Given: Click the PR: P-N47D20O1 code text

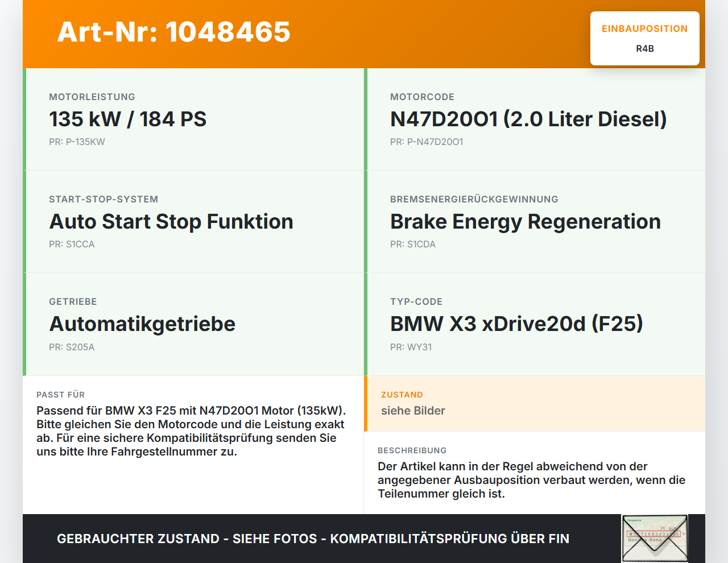Looking at the screenshot, I should [427, 142].
